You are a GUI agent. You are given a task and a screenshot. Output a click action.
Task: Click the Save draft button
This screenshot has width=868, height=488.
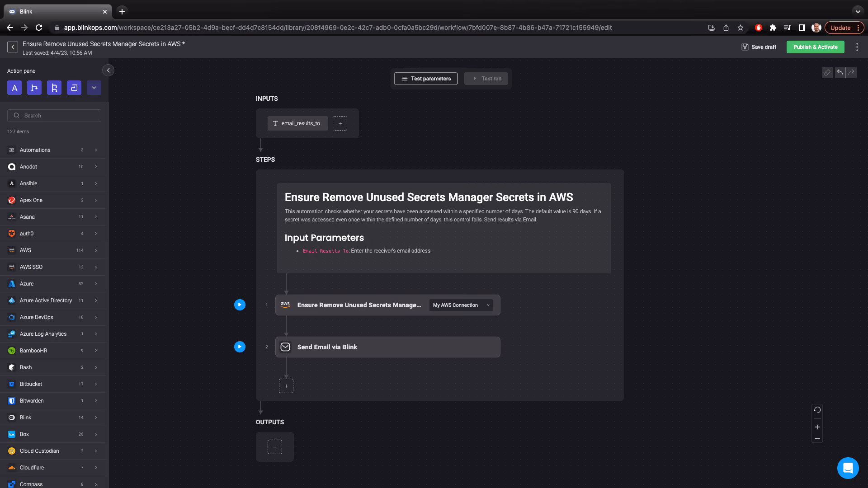(759, 47)
